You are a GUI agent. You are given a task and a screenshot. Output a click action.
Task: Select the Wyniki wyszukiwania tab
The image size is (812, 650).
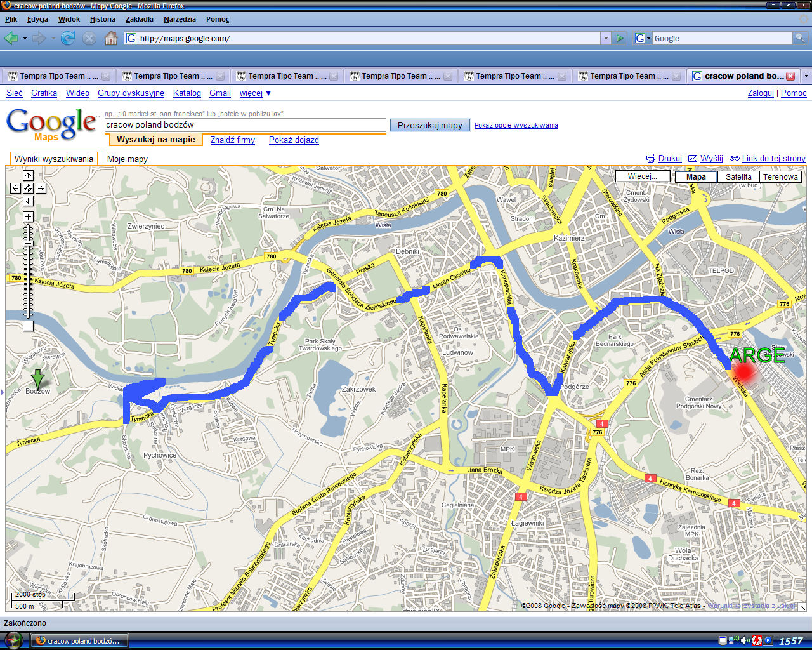(54, 159)
